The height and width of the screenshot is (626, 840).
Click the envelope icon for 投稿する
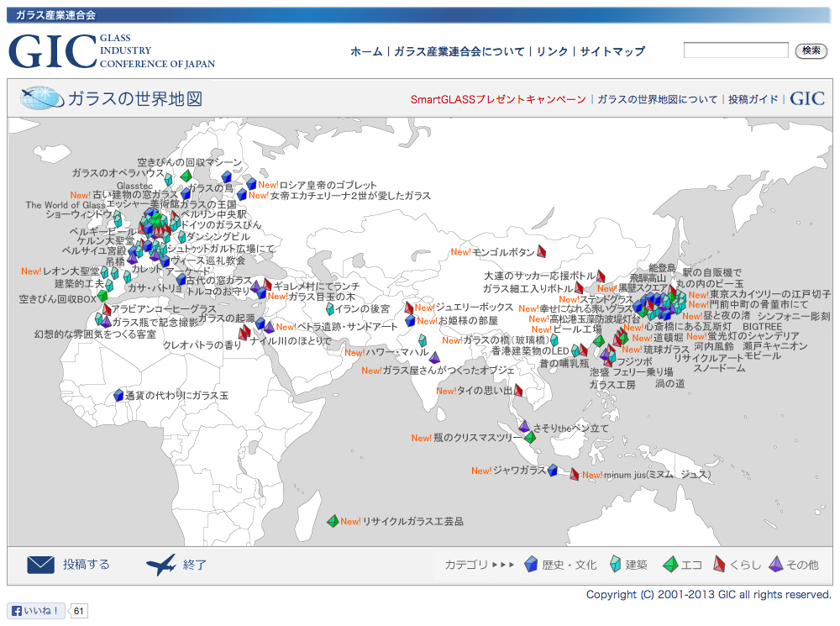pos(40,565)
